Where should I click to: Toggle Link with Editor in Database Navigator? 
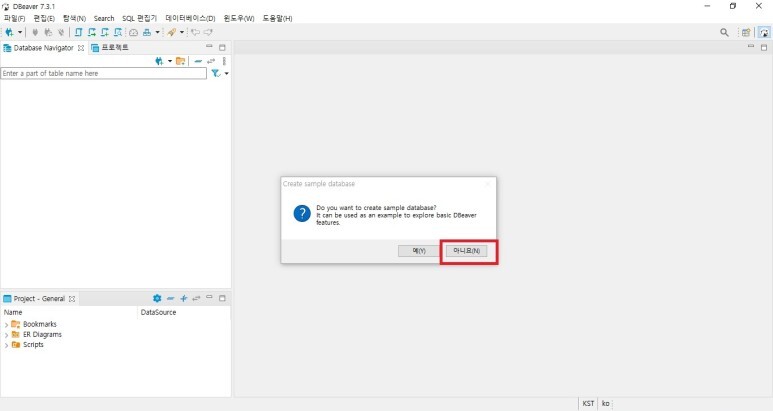(211, 61)
